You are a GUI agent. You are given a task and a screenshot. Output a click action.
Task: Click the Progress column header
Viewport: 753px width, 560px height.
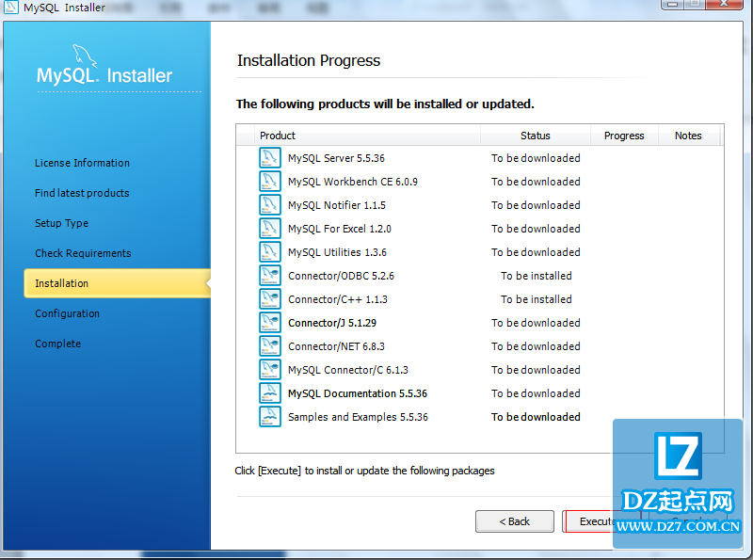tap(624, 136)
